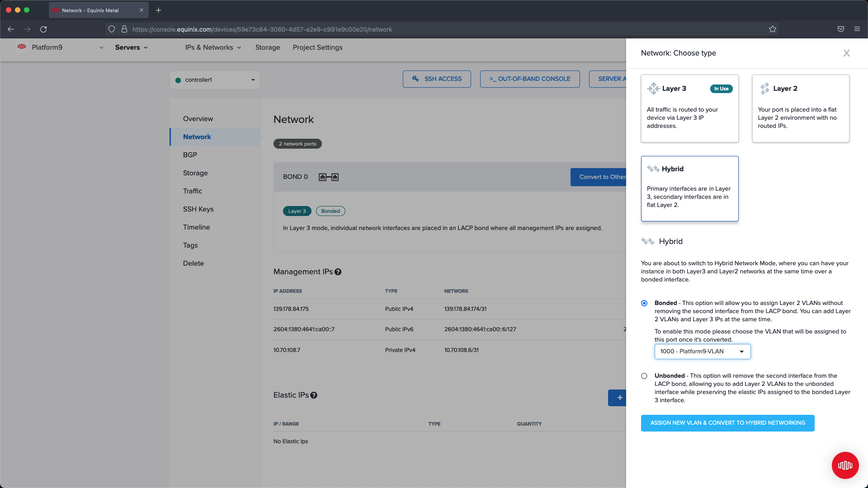Click the Layer 3 card routing icon

[653, 89]
